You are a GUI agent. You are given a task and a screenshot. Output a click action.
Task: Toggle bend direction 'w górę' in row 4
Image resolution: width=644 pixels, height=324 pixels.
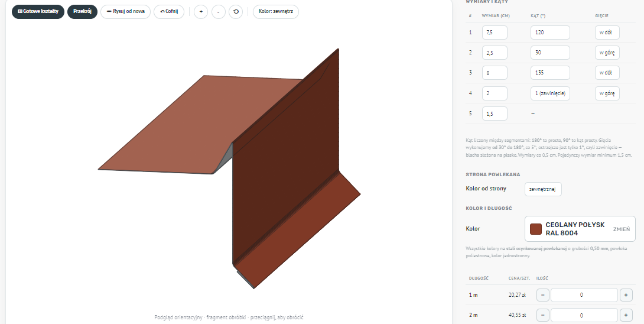pyautogui.click(x=607, y=93)
